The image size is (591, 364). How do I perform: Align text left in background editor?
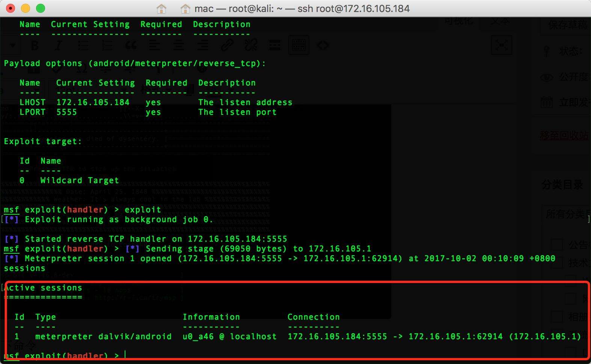pyautogui.click(x=154, y=45)
